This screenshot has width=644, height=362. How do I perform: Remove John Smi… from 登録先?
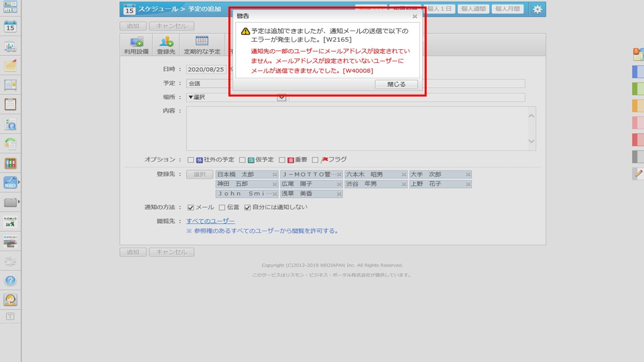275,194
